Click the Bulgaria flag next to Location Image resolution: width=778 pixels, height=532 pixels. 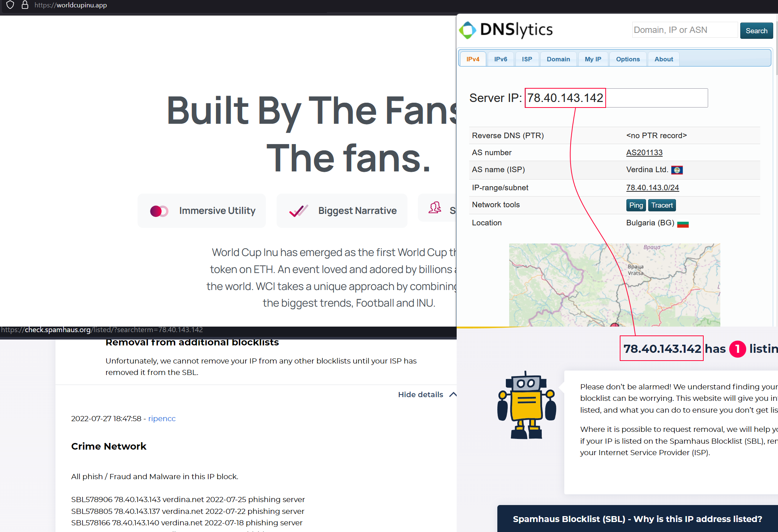tap(683, 223)
